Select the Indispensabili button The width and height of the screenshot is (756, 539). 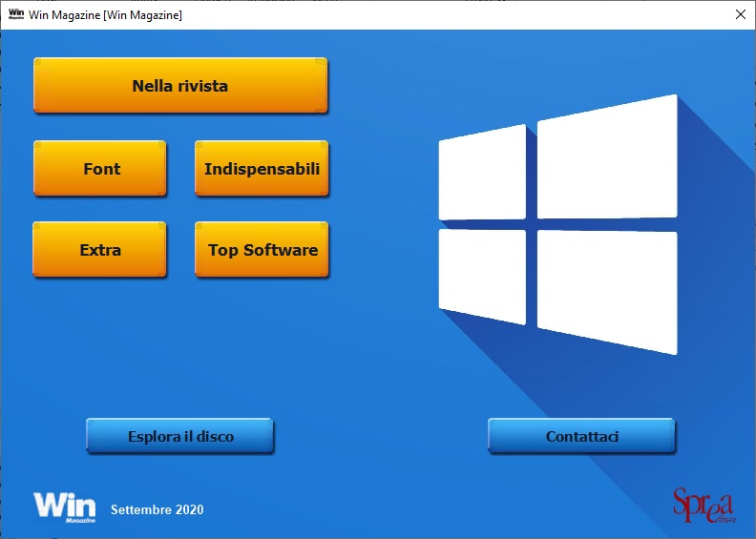pos(262,168)
